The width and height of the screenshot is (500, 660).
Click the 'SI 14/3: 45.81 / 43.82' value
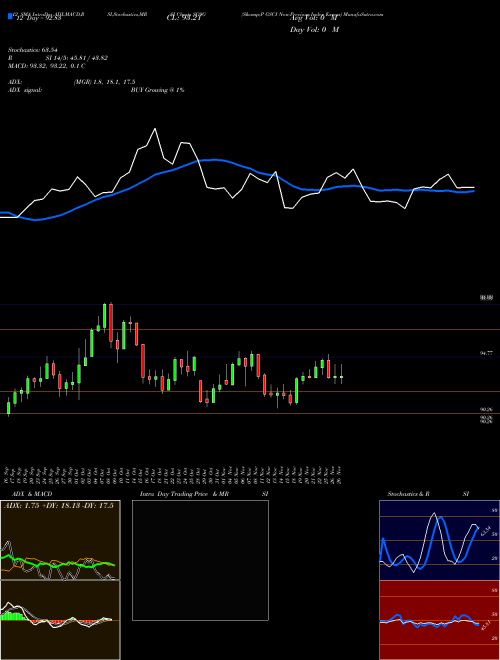(x=77, y=58)
